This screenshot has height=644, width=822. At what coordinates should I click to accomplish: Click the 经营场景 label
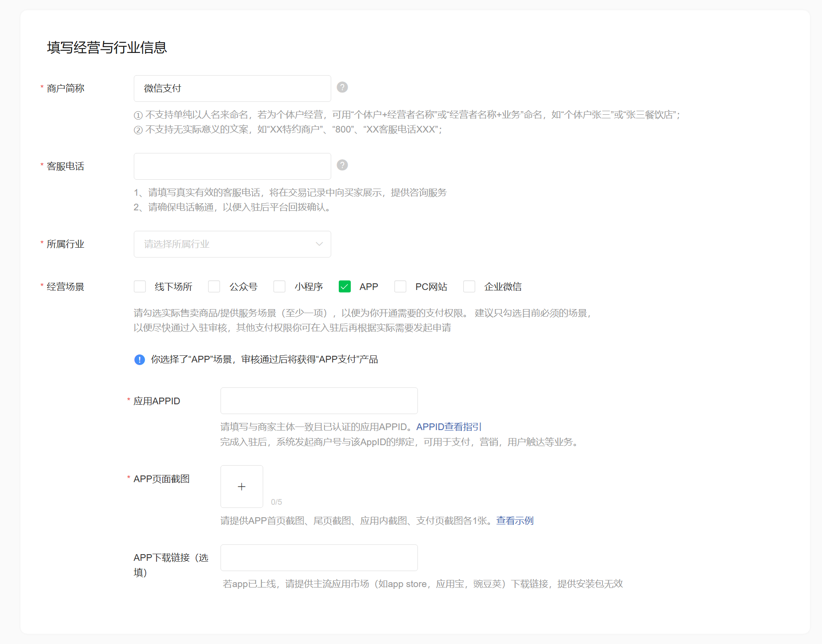pos(65,287)
